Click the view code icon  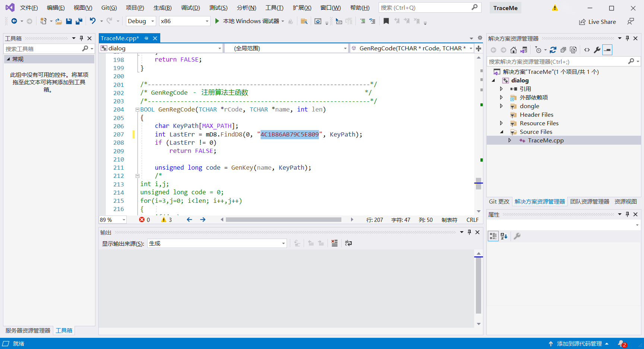587,50
